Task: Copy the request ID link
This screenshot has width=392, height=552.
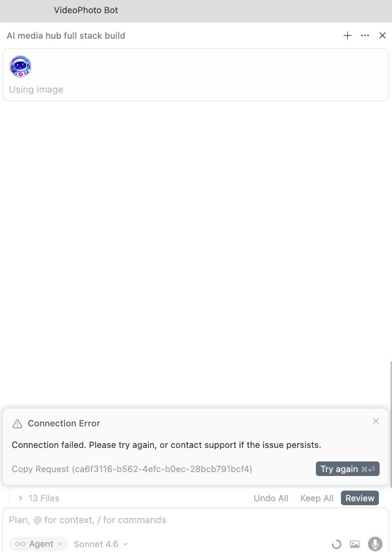Action: pos(132,469)
